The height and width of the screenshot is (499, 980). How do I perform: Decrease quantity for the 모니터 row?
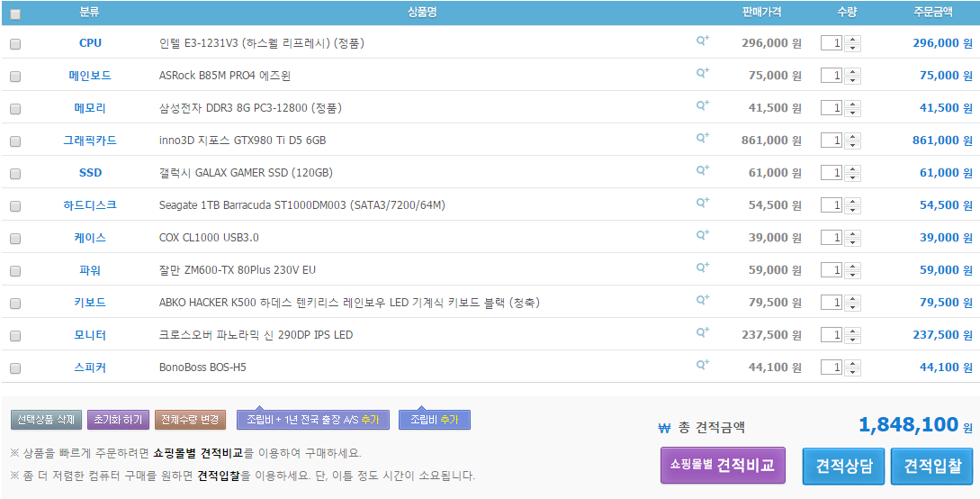(x=852, y=340)
